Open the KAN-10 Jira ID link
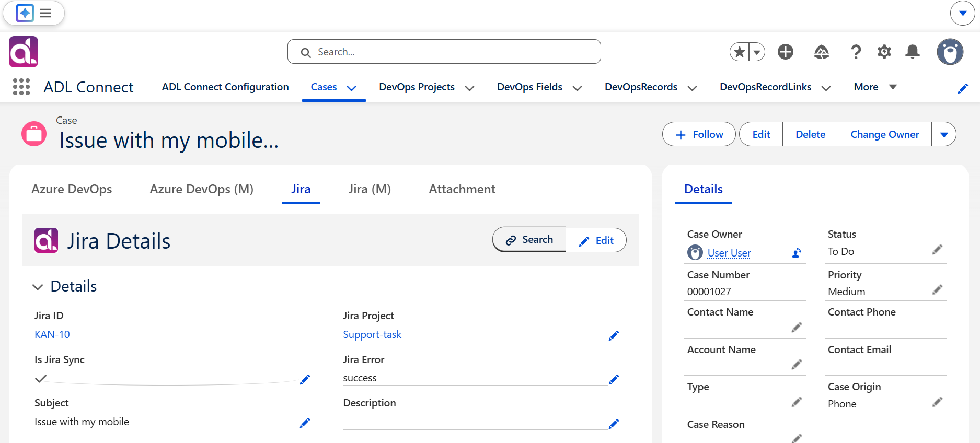Image resolution: width=980 pixels, height=443 pixels. pos(52,334)
